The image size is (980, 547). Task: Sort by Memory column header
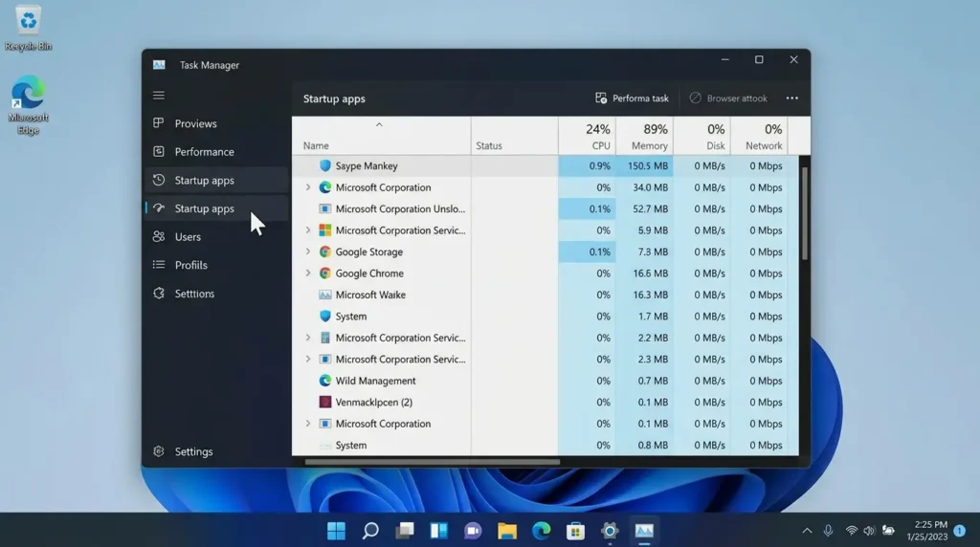pos(644,136)
